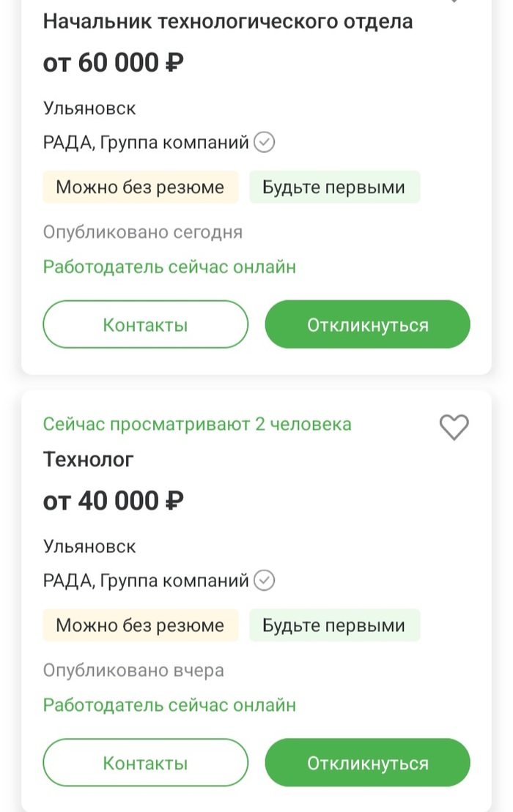Add the Технолог vacancy to favorites (heart)
Screen dimensions: 513x812
pos(454,427)
